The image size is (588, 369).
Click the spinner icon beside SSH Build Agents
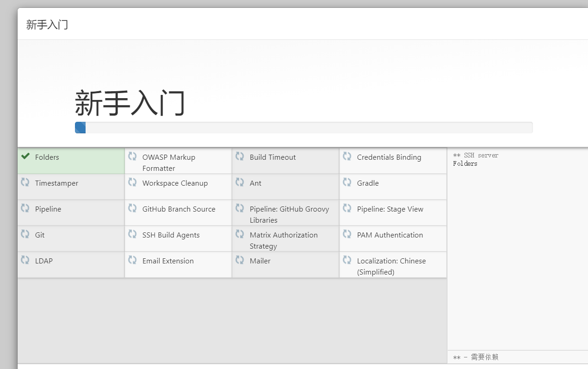pyautogui.click(x=132, y=234)
